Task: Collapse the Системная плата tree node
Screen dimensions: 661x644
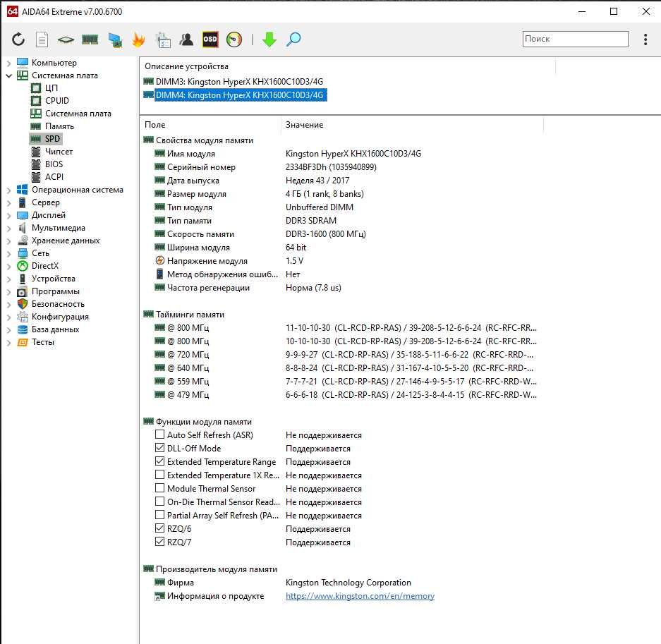Action: 9,76
